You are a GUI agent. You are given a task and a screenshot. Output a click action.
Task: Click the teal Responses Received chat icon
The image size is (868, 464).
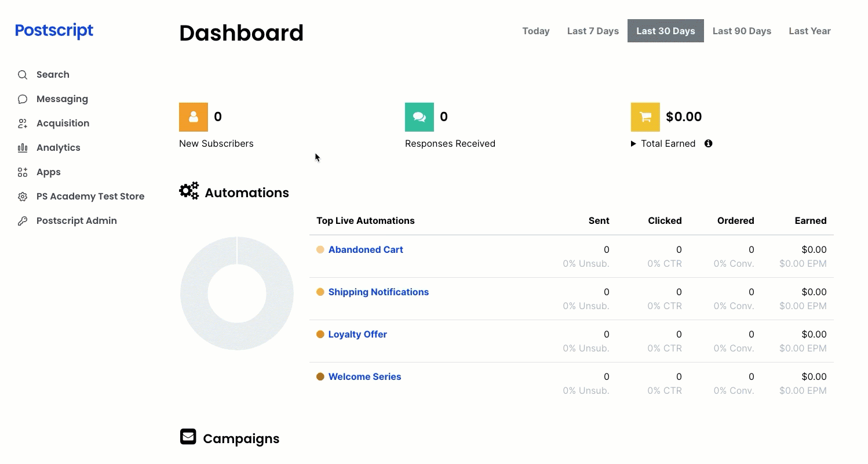(x=420, y=117)
